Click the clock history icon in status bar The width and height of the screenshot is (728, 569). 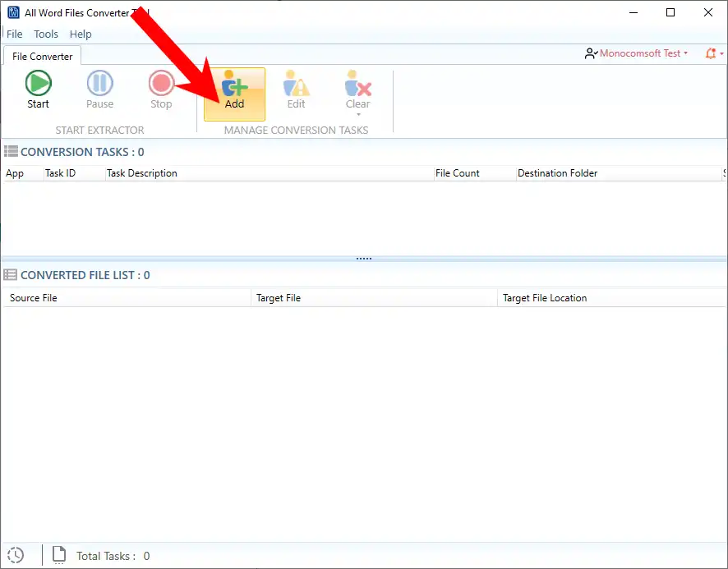16,555
